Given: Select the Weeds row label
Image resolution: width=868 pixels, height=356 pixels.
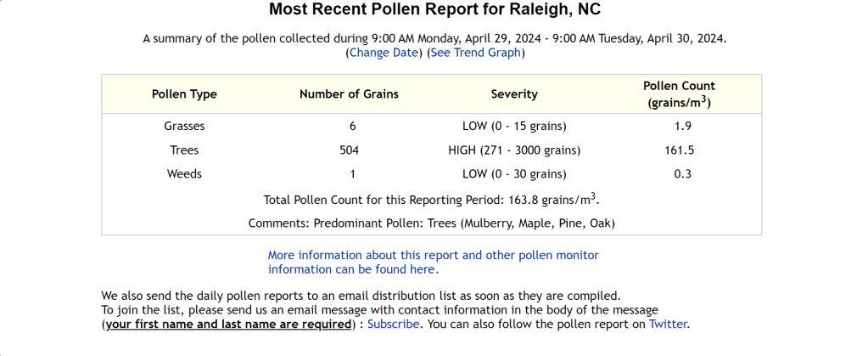Looking at the screenshot, I should [x=184, y=174].
